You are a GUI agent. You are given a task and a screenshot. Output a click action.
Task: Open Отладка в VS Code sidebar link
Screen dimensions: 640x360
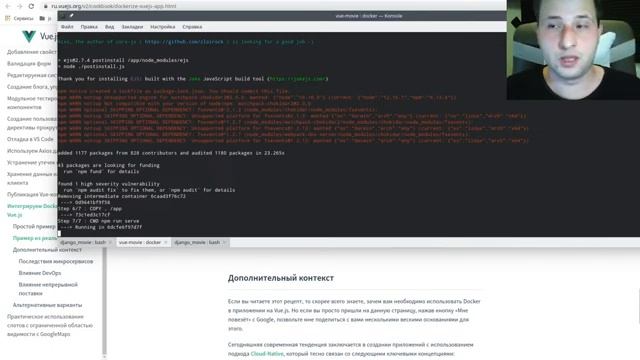30,139
